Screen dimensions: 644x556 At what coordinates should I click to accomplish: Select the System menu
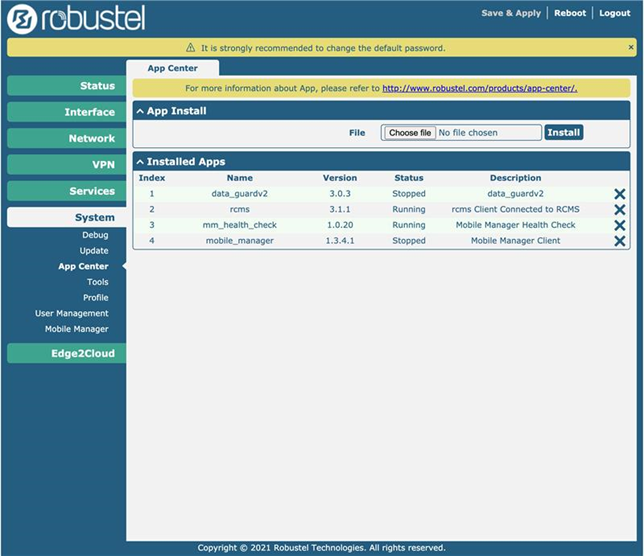67,217
